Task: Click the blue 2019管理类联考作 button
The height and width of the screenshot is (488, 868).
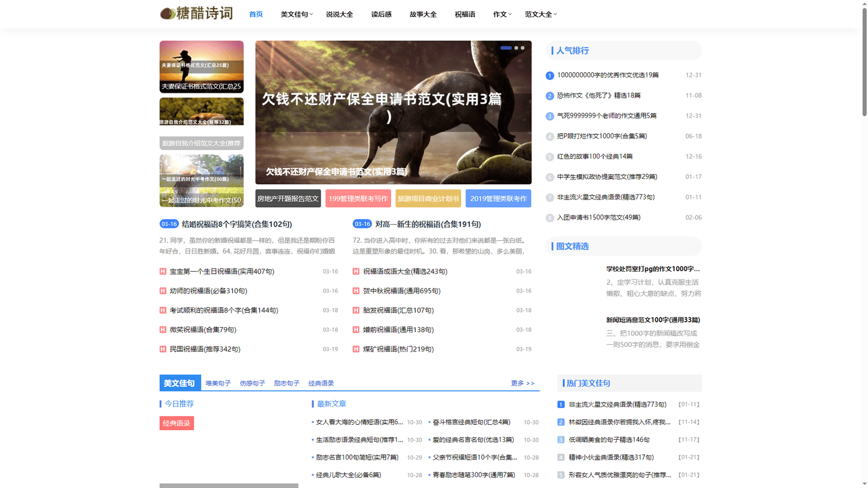Action: [498, 198]
